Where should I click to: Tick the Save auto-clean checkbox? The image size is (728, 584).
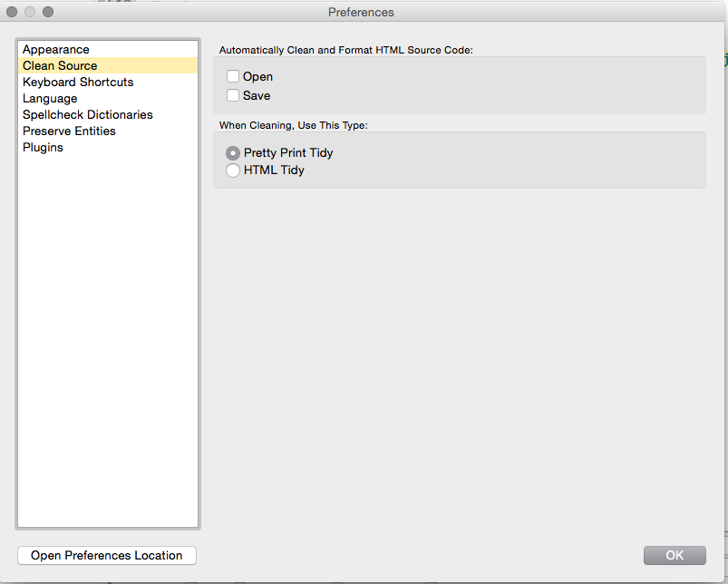pos(233,95)
